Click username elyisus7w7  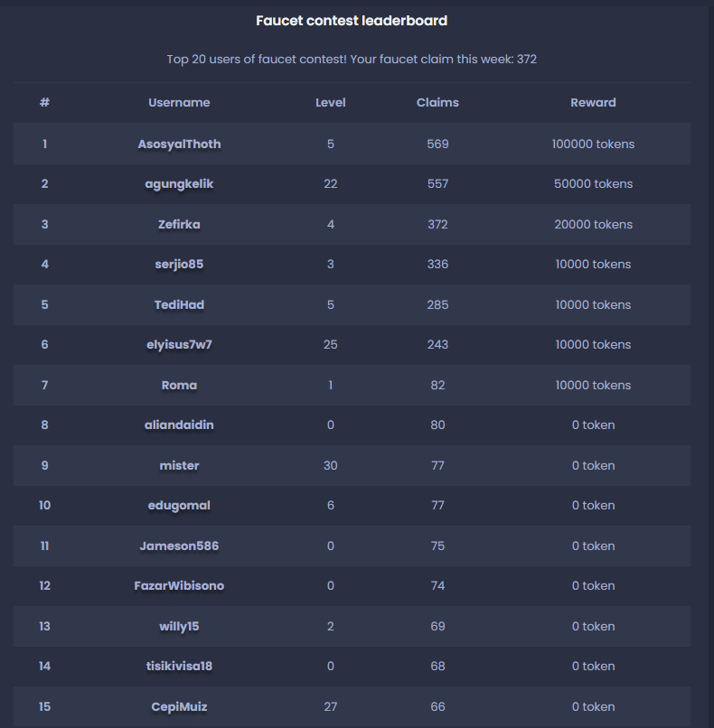pyautogui.click(x=179, y=344)
